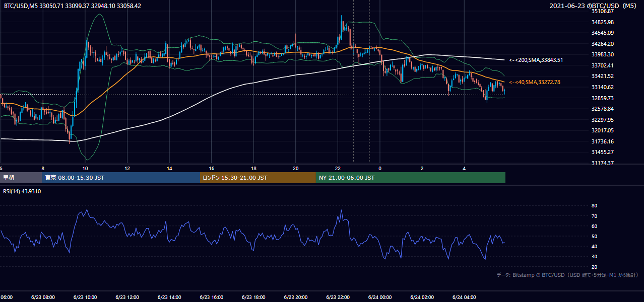Click hour mark 4 on price chart axis

click(x=464, y=168)
